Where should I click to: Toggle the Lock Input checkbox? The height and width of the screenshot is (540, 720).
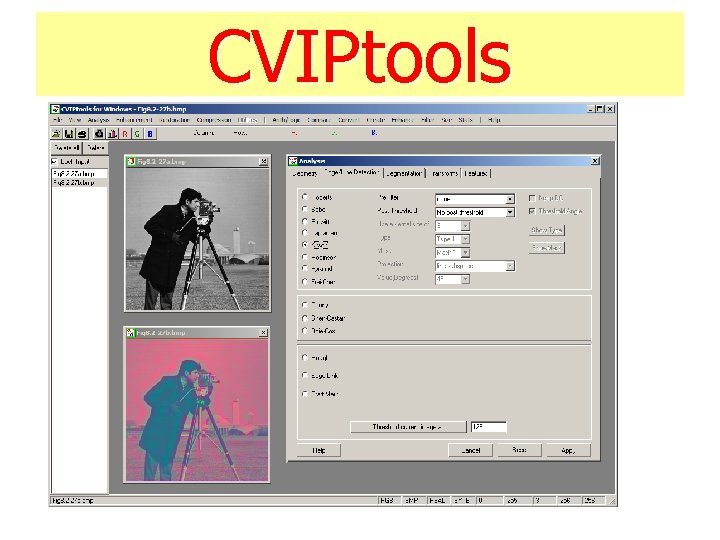55,162
